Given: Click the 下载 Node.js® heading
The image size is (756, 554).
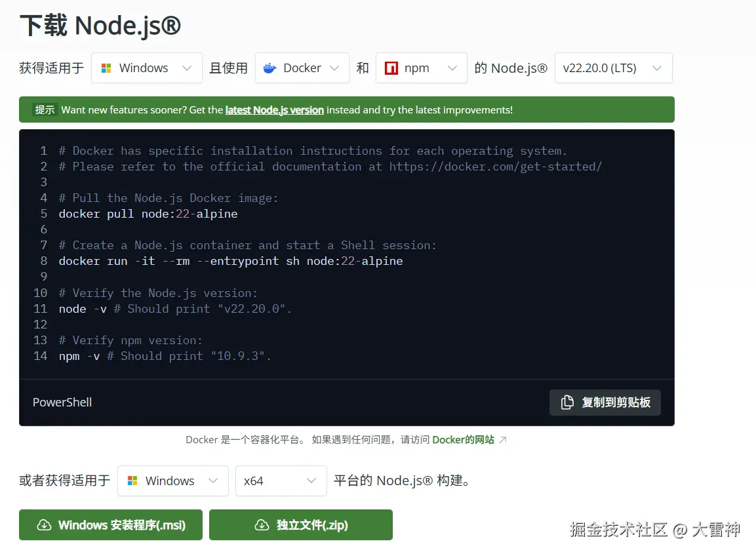Looking at the screenshot, I should pyautogui.click(x=100, y=25).
